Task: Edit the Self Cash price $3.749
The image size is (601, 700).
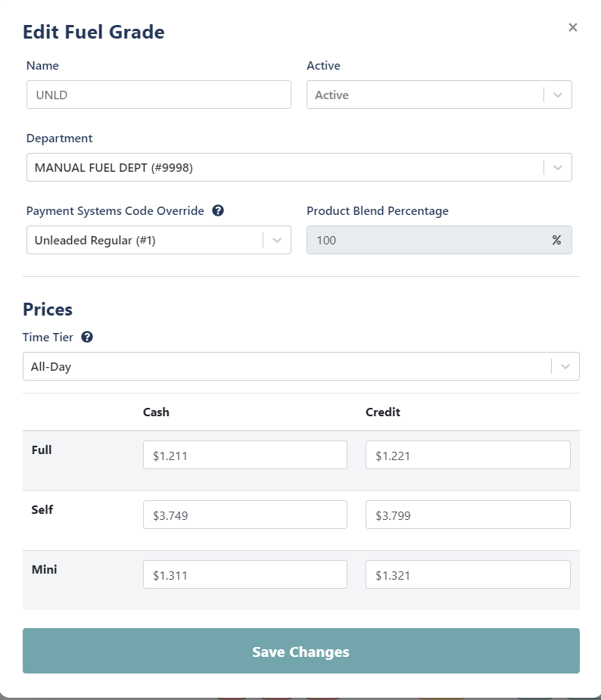Action: [x=244, y=515]
